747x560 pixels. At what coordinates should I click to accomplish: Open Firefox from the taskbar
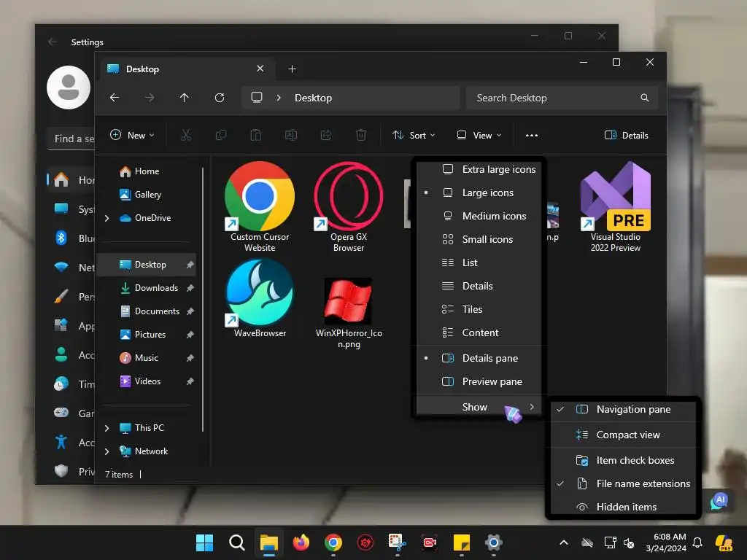tap(301, 542)
